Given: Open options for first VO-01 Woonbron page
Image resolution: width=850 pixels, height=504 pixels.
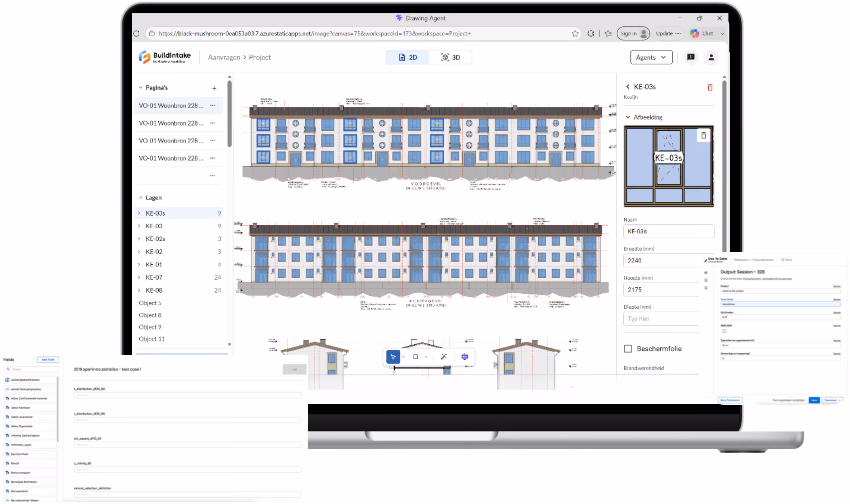Looking at the screenshot, I should tap(213, 105).
